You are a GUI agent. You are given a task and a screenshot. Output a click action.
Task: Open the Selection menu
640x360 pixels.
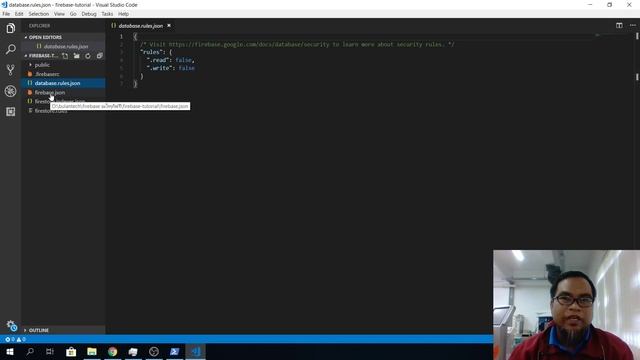pyautogui.click(x=38, y=14)
